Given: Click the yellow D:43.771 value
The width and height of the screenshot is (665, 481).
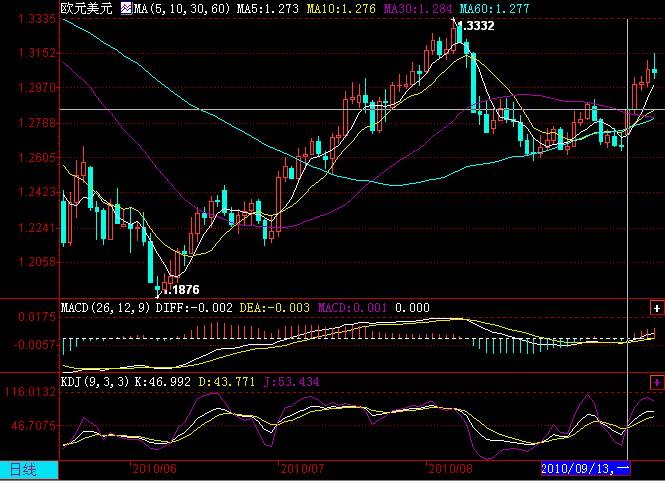Looking at the screenshot, I should pos(227,382).
